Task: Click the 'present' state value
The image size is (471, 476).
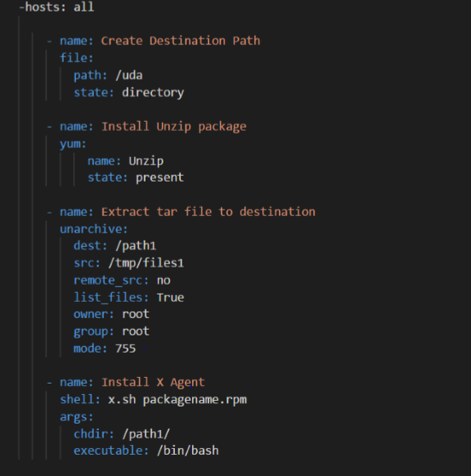Action: [x=159, y=177]
